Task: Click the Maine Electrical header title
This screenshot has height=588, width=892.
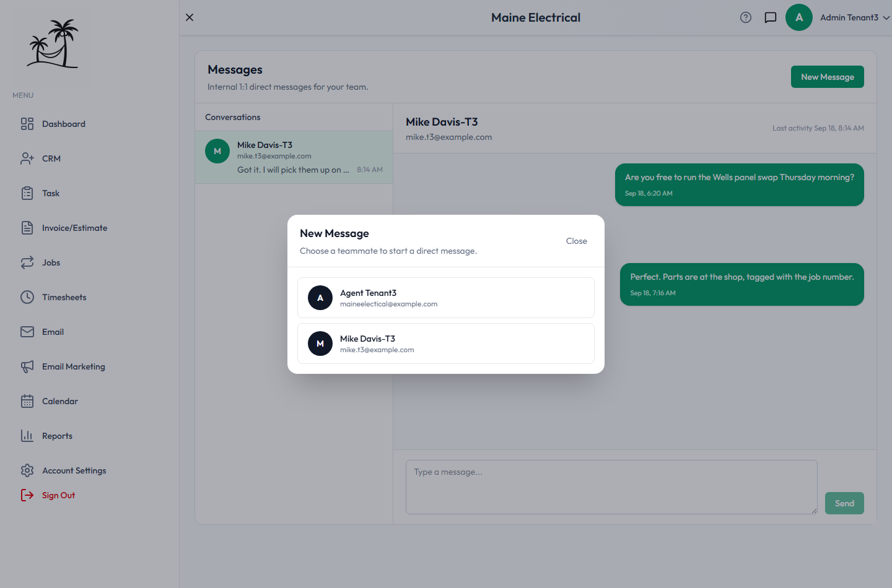Action: pos(536,17)
